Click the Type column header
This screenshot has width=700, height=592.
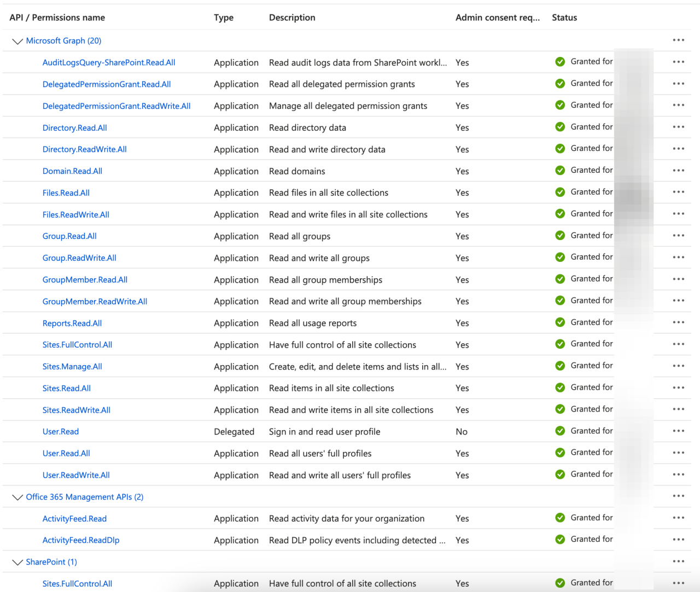tap(224, 17)
